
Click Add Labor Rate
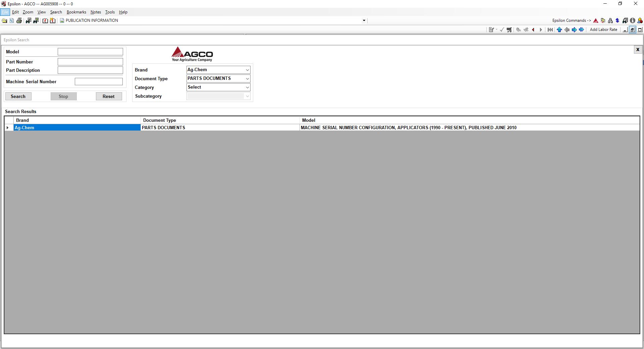(603, 30)
